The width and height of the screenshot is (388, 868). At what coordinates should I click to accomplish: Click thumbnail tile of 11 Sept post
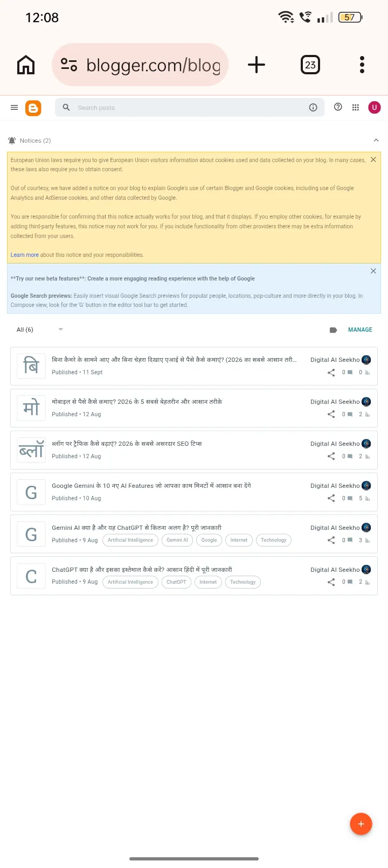[31, 366]
